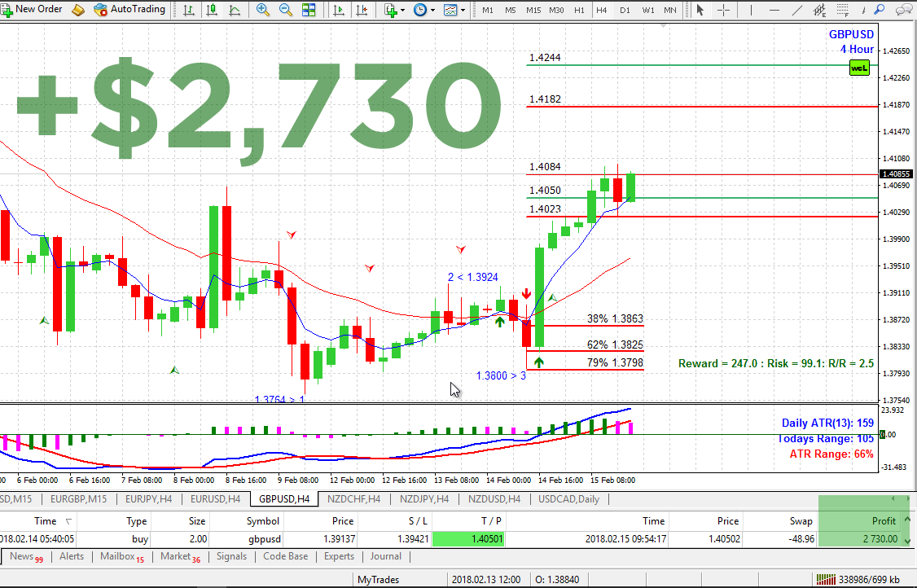Switch to the NZDJPY,H4 chart tab
Image resolution: width=917 pixels, height=588 pixels.
coord(424,499)
